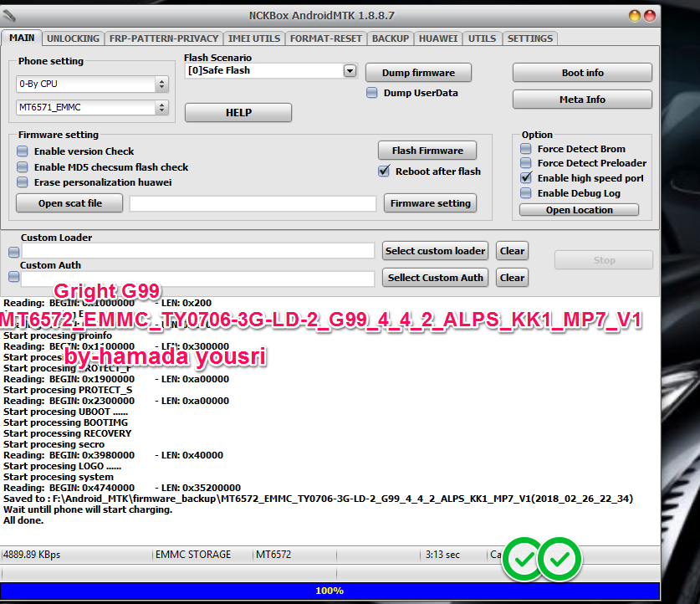This screenshot has height=604, width=700.
Task: Open the UTILS tab
Action: [x=483, y=38]
